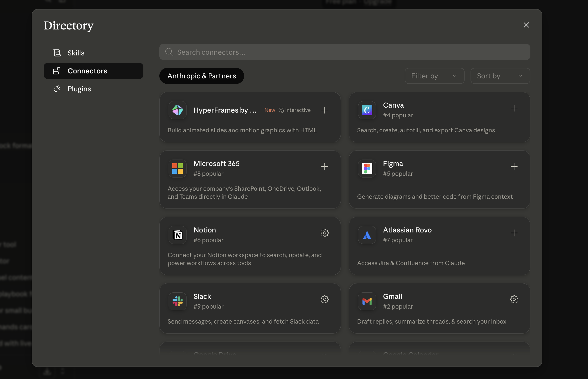Click the Notion card title

(204, 230)
